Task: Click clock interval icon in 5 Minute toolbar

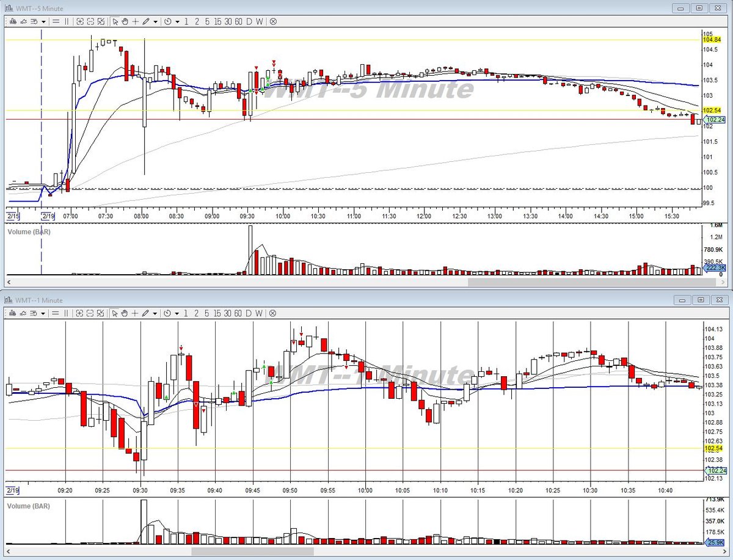Action: pyautogui.click(x=167, y=21)
